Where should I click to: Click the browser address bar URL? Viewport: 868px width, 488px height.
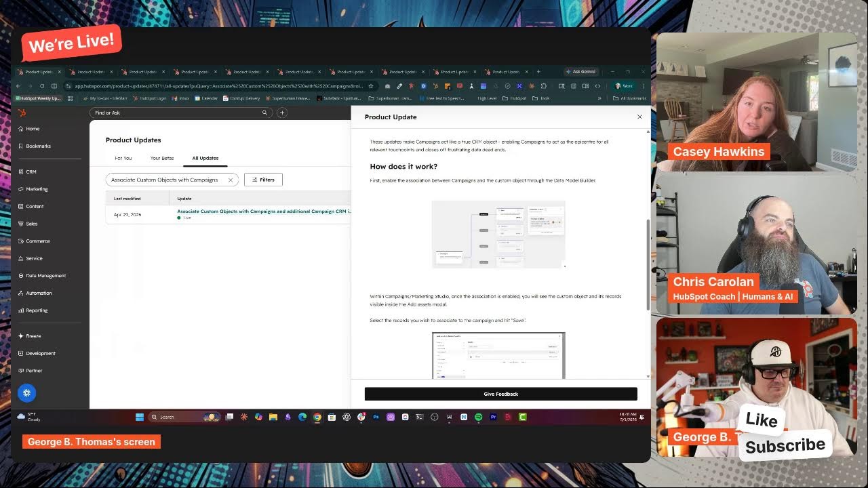218,86
